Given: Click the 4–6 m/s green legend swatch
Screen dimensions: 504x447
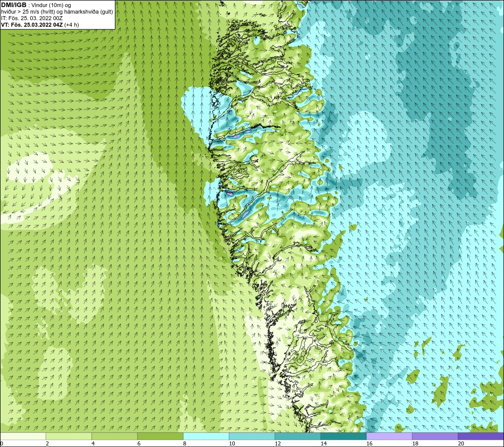Looking at the screenshot, I should coord(114,436).
